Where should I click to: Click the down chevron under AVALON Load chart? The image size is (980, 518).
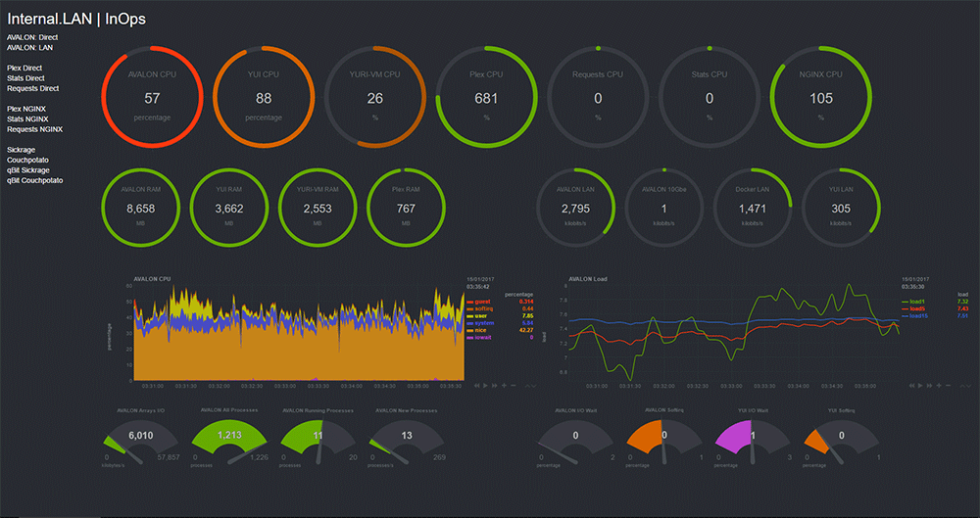pos(969,386)
